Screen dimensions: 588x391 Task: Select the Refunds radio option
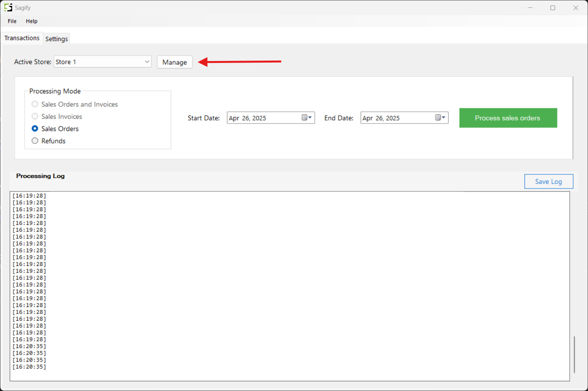[x=49, y=141]
